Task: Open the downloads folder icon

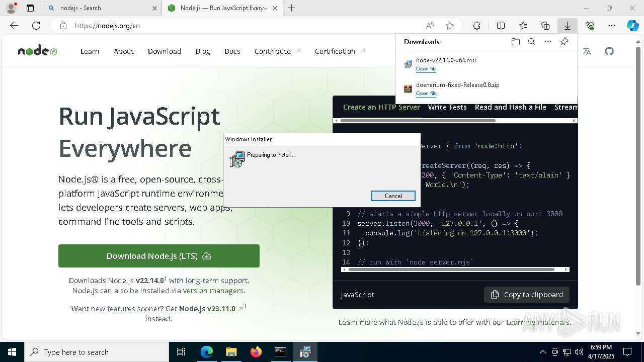Action: (516, 42)
